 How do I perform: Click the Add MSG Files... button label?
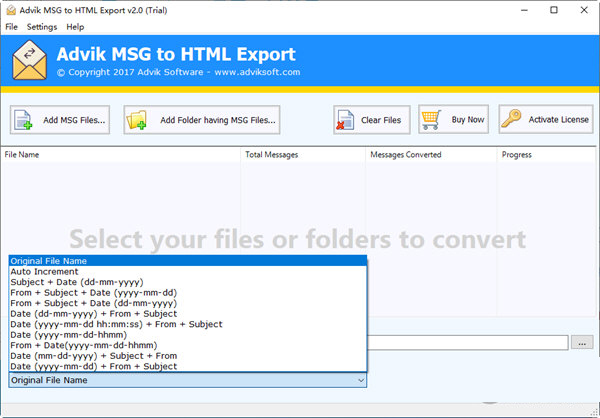pos(74,120)
